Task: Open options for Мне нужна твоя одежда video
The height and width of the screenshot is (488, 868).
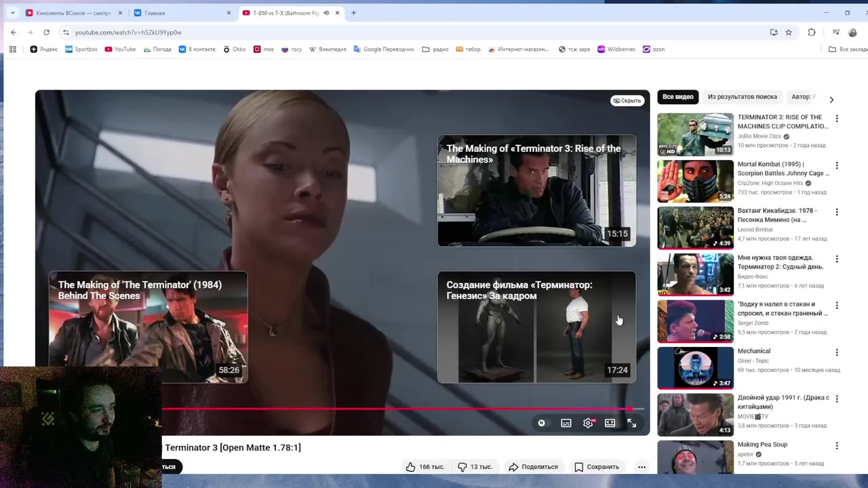Action: (x=837, y=259)
